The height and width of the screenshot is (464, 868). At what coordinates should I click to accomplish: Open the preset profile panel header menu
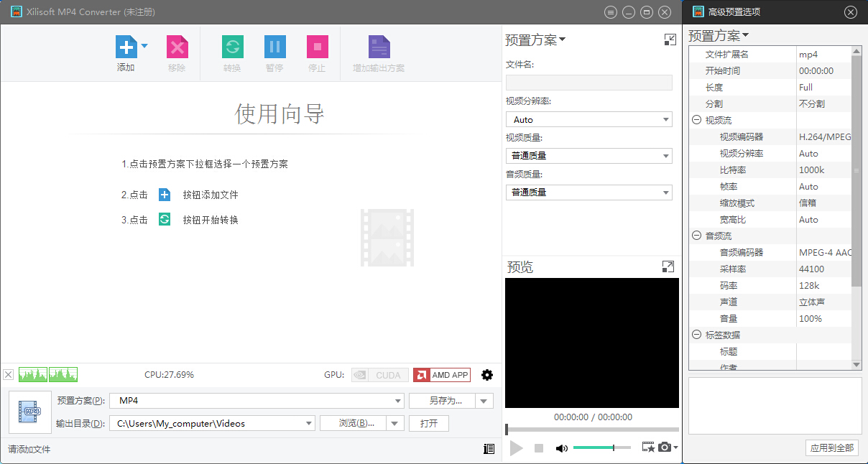pos(535,40)
